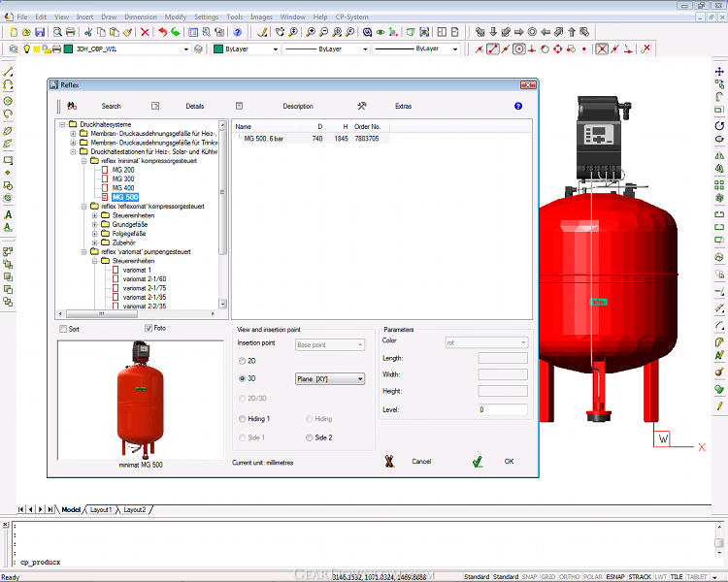The height and width of the screenshot is (582, 728).
Task: Click the Layer manager icon left of layer controls
Action: tap(14, 48)
